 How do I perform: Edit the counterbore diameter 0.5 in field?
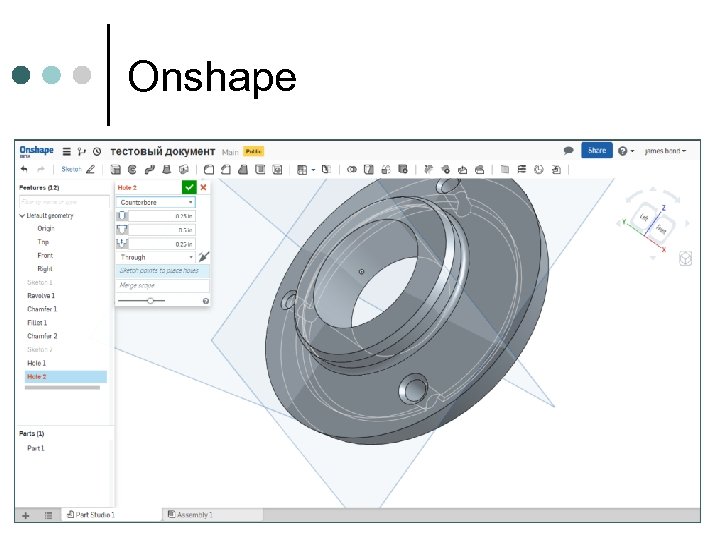pos(162,230)
